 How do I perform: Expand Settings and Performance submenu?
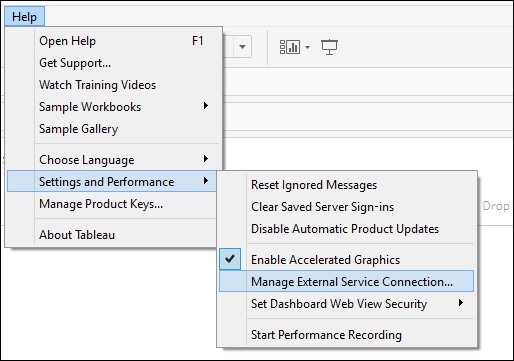click(x=112, y=181)
